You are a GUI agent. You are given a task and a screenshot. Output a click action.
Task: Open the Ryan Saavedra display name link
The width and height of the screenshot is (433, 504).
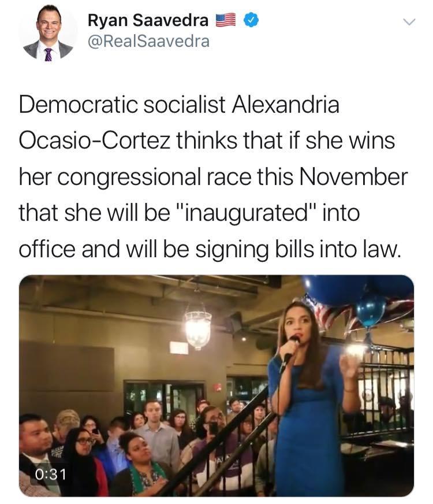pos(148,20)
